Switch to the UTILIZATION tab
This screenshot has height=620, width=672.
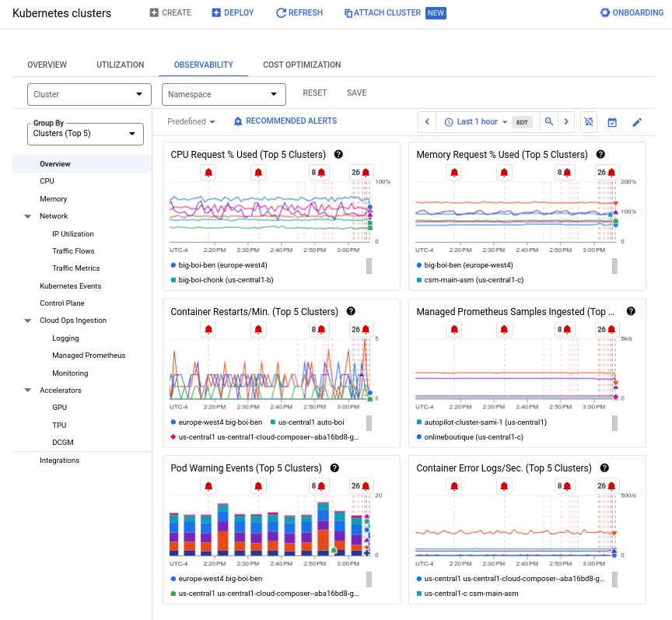pyautogui.click(x=120, y=65)
